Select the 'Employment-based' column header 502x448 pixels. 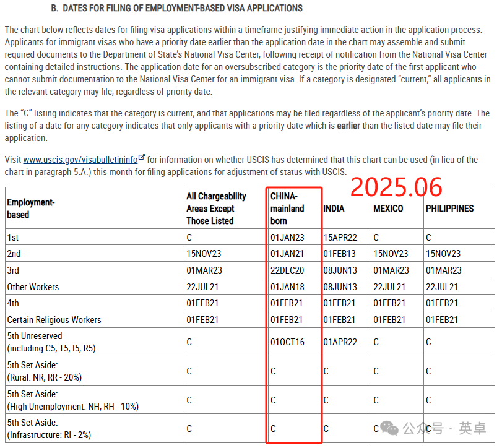point(31,209)
